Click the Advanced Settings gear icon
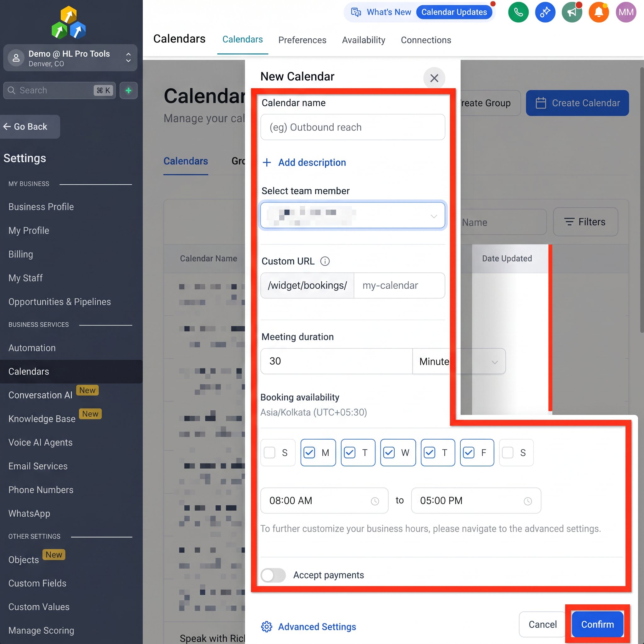Screen dimensions: 644x644 [x=267, y=627]
